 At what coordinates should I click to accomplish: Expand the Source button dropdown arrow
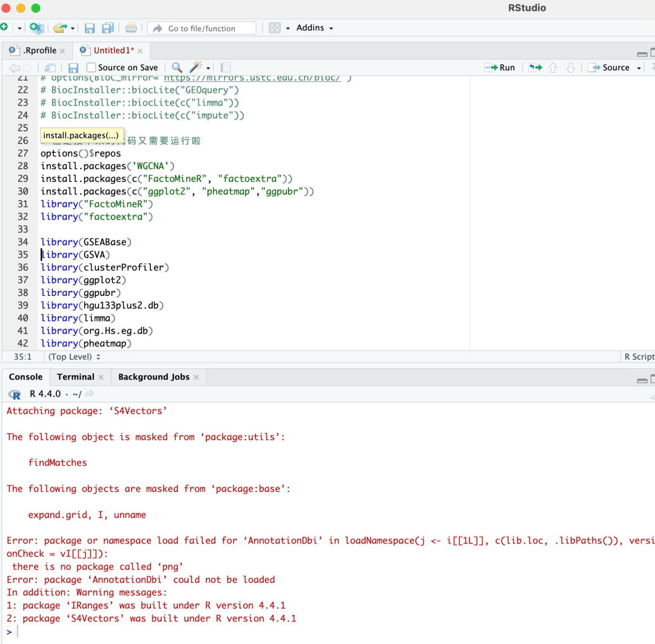pyautogui.click(x=639, y=68)
